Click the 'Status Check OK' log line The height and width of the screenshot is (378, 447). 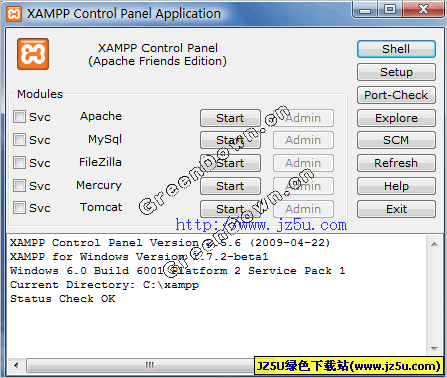click(63, 299)
